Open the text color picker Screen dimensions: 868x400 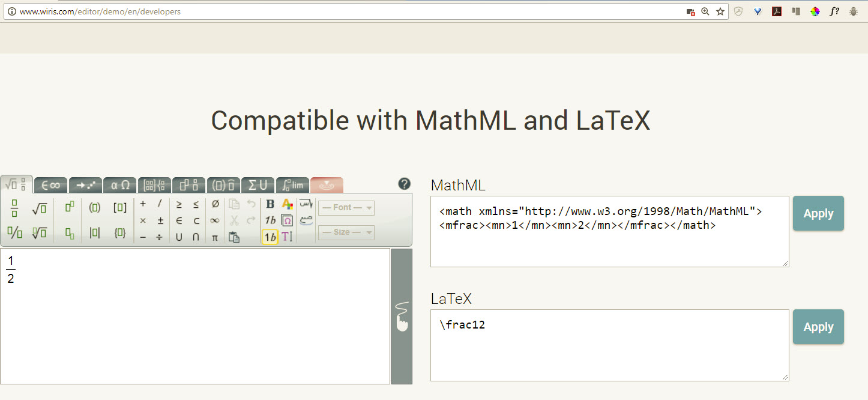[x=287, y=204]
